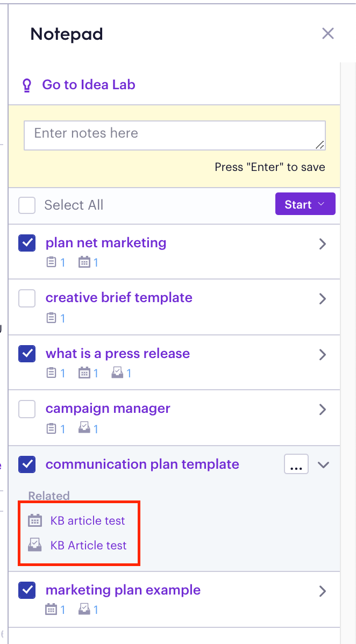Expand the marketing plan example row chevron

[x=323, y=591]
